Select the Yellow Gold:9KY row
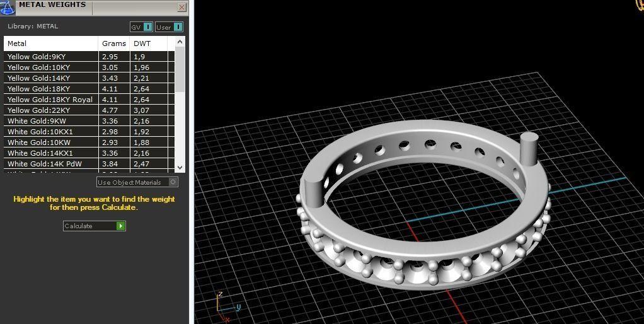Image resolution: width=644 pixels, height=324 pixels. point(89,57)
